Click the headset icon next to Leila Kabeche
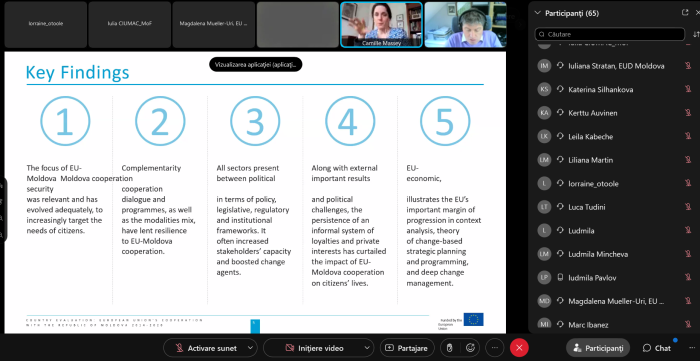This screenshot has width=700, height=361. point(560,137)
